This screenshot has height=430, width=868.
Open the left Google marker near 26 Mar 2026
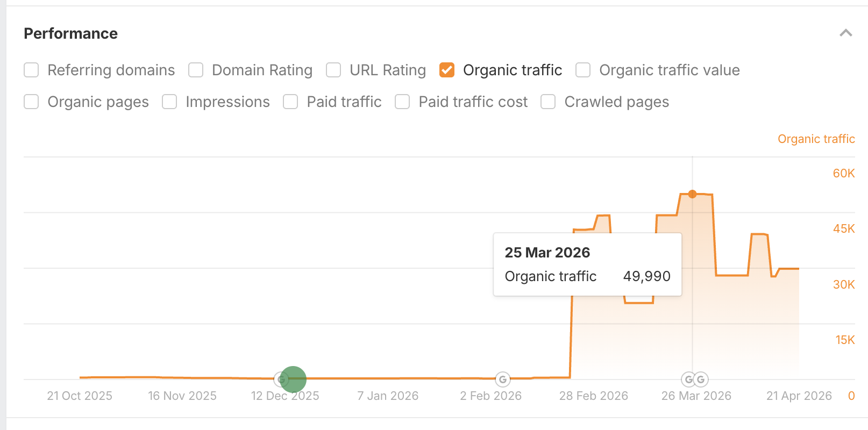(688, 379)
